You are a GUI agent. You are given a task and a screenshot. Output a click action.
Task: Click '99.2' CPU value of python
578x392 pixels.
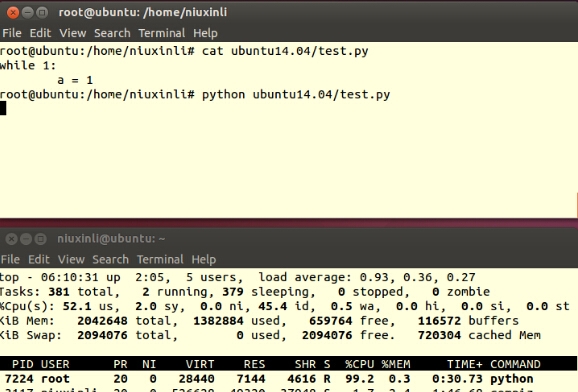point(359,379)
